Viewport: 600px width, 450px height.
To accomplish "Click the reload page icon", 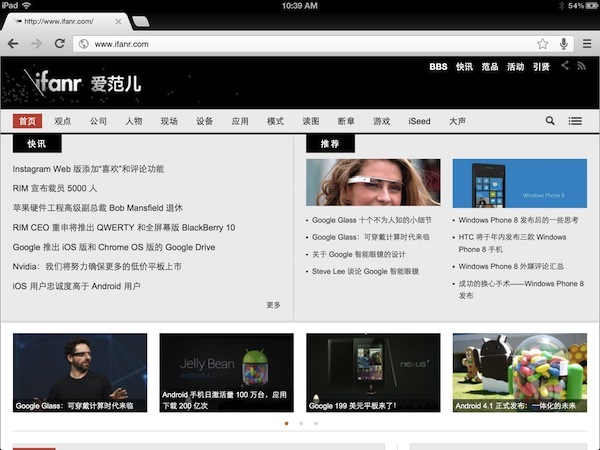I will 60,44.
